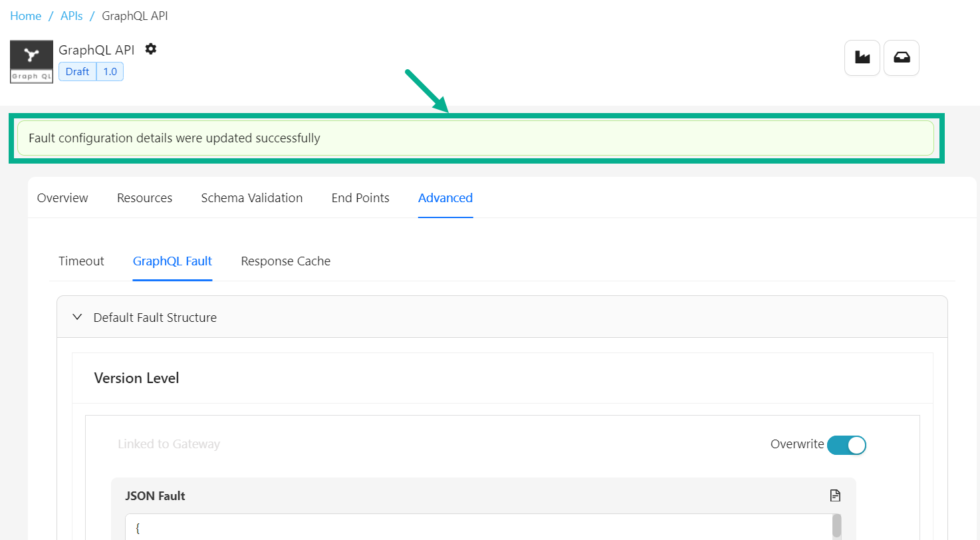Navigate to Home via the breadcrumb
The height and width of the screenshot is (540, 980).
(x=25, y=16)
